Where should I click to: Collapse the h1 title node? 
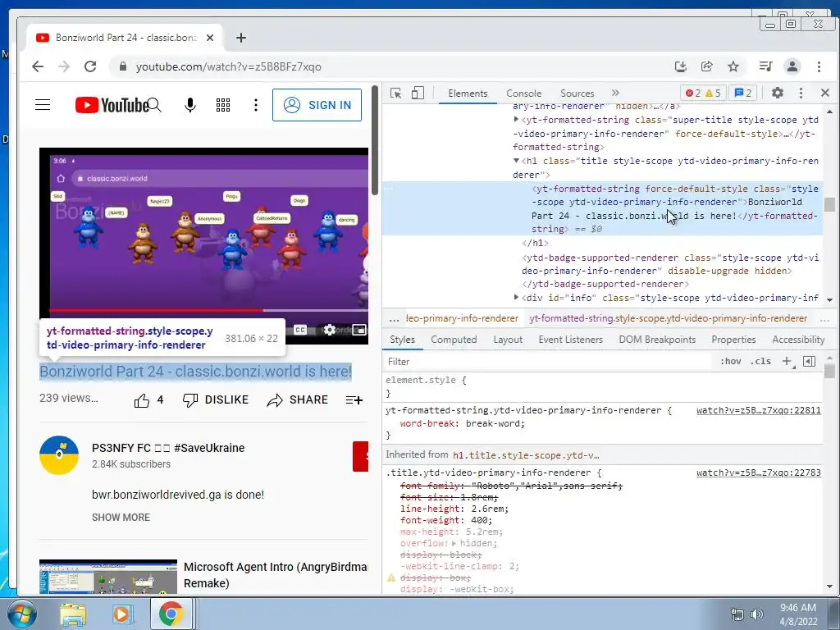pos(516,161)
